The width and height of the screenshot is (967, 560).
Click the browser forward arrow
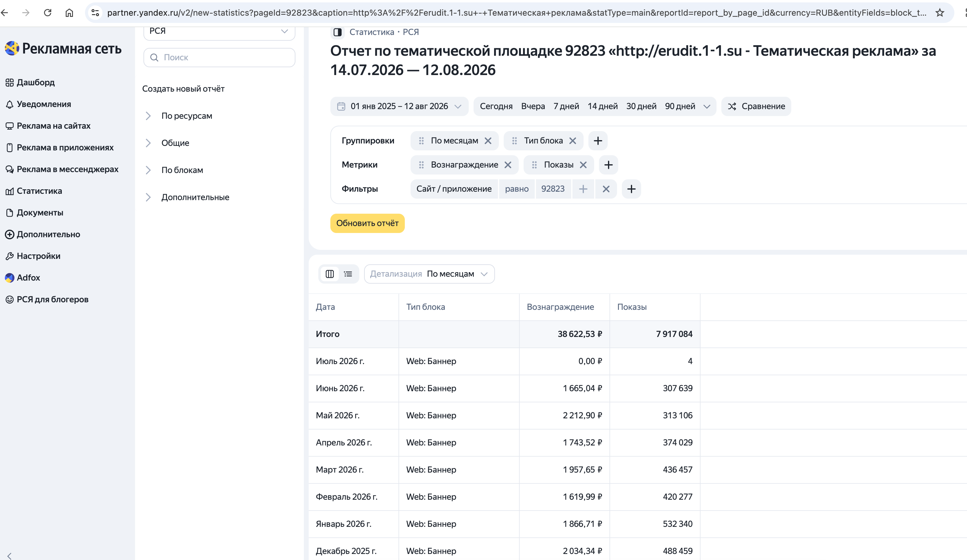coord(26,13)
